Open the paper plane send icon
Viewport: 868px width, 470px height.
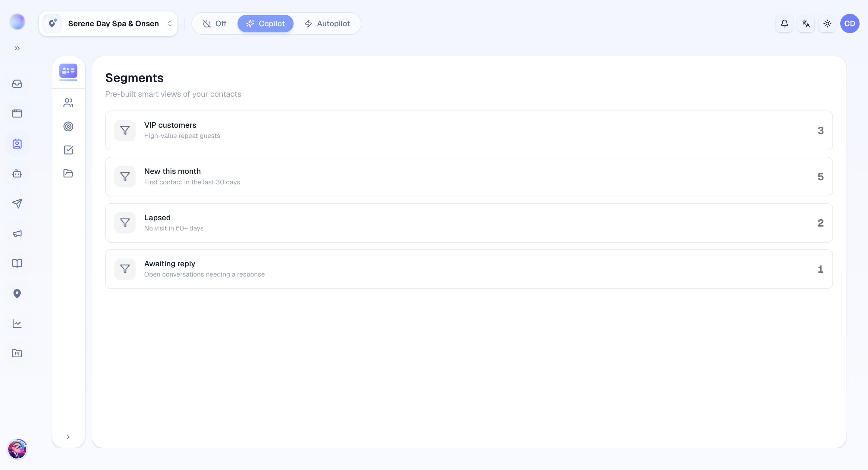(x=17, y=203)
